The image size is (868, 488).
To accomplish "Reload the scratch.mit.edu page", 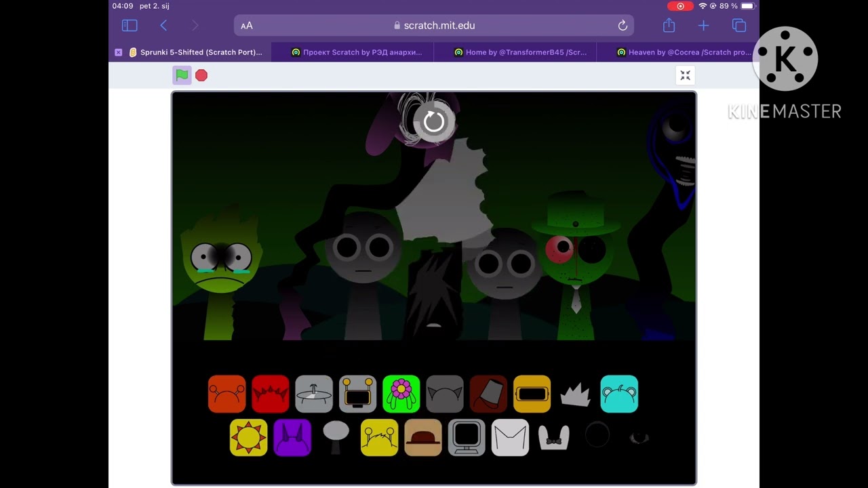I will [x=623, y=26].
